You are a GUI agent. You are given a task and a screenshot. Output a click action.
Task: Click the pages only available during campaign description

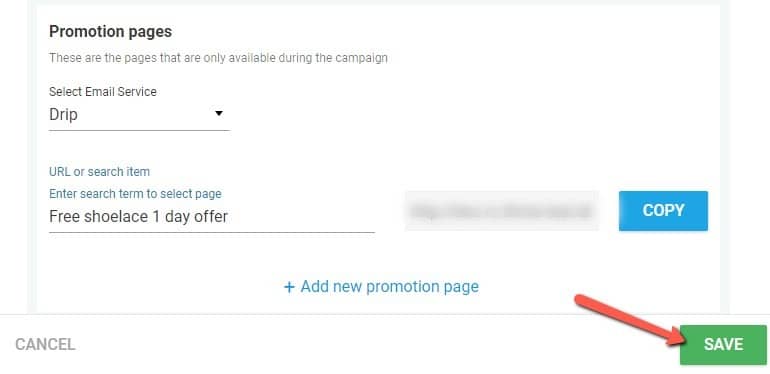click(x=218, y=58)
